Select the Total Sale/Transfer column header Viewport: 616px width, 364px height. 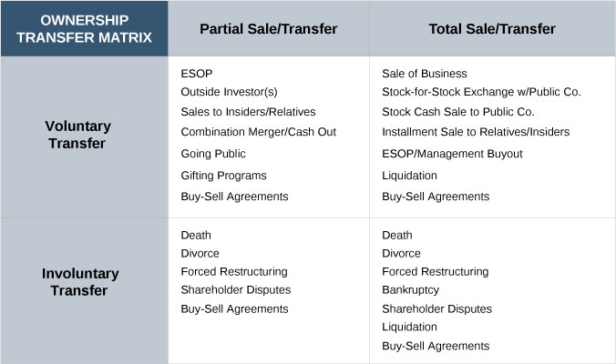[492, 29]
